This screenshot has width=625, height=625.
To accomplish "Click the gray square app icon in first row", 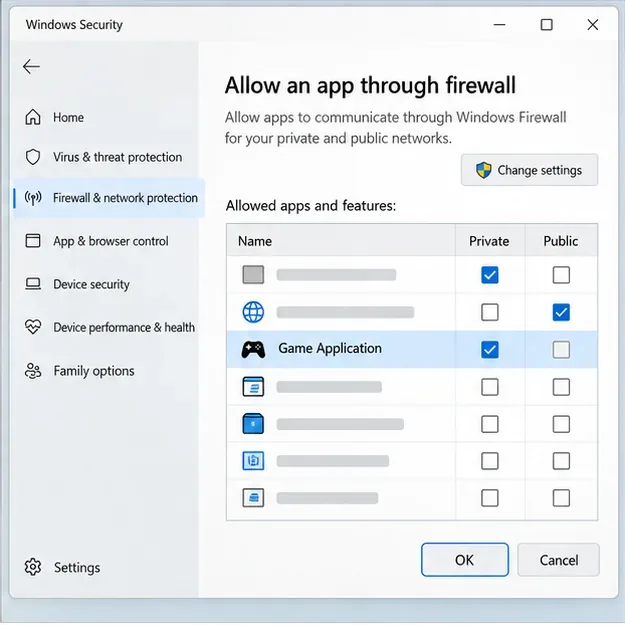I will [x=253, y=275].
